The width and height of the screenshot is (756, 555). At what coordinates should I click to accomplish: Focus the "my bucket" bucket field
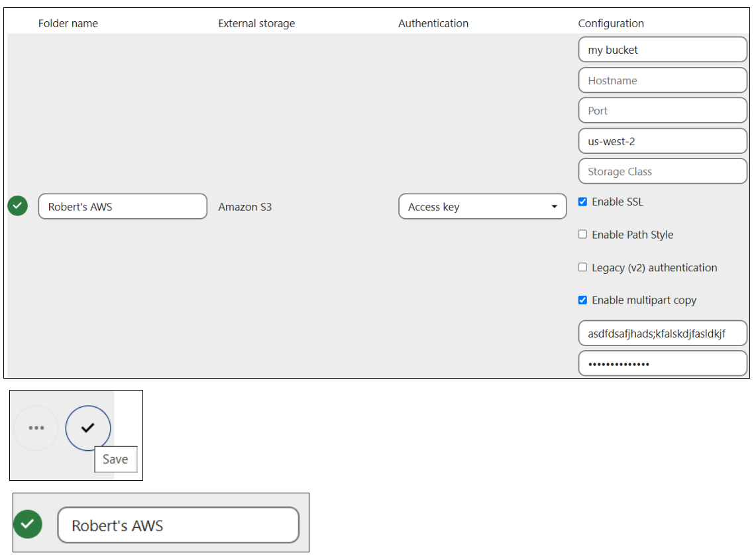(663, 50)
